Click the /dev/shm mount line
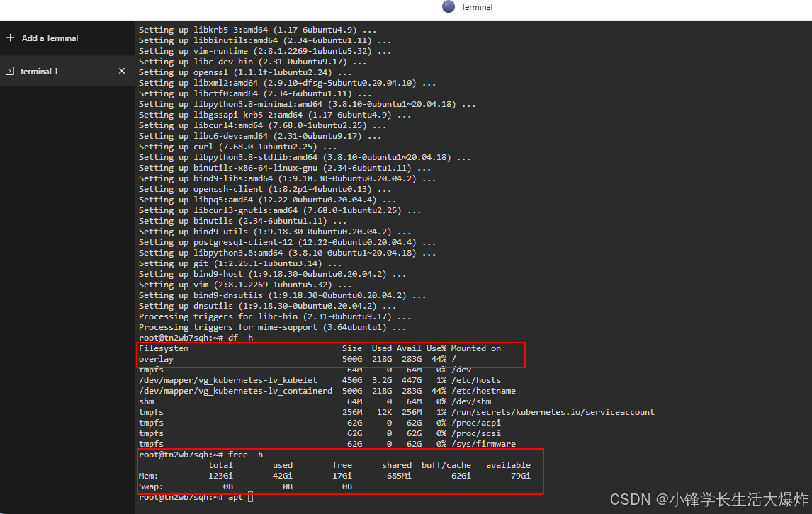Viewport: 812px width, 514px height. pyautogui.click(x=468, y=401)
